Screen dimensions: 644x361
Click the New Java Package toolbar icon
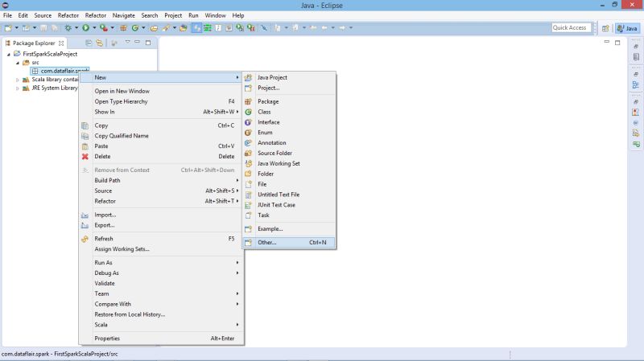(123, 28)
